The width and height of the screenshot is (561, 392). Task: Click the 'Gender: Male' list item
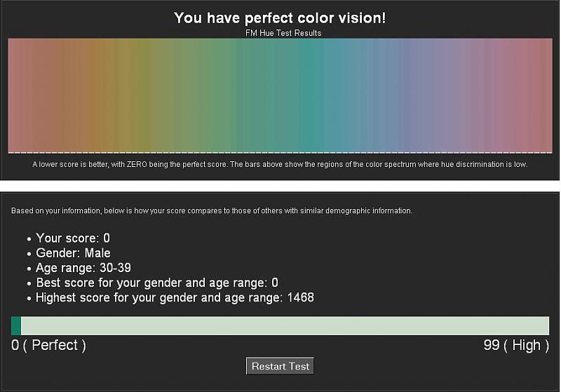point(73,253)
